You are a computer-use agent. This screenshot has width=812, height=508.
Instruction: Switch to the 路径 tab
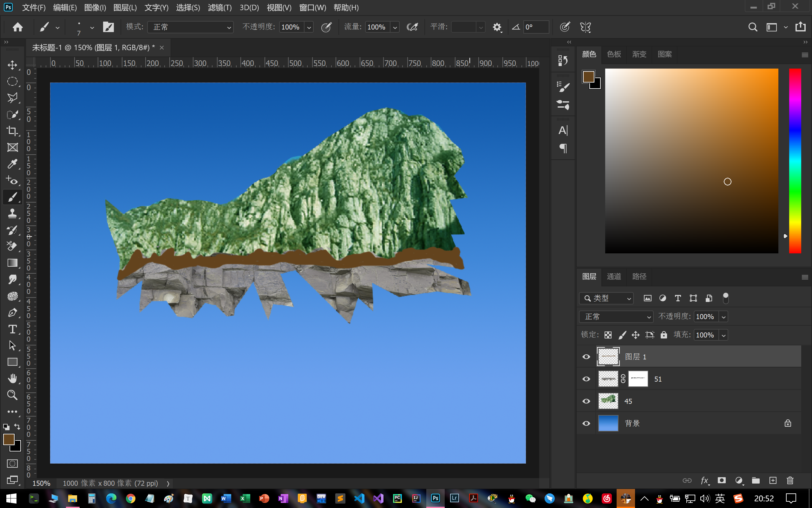[x=639, y=276]
